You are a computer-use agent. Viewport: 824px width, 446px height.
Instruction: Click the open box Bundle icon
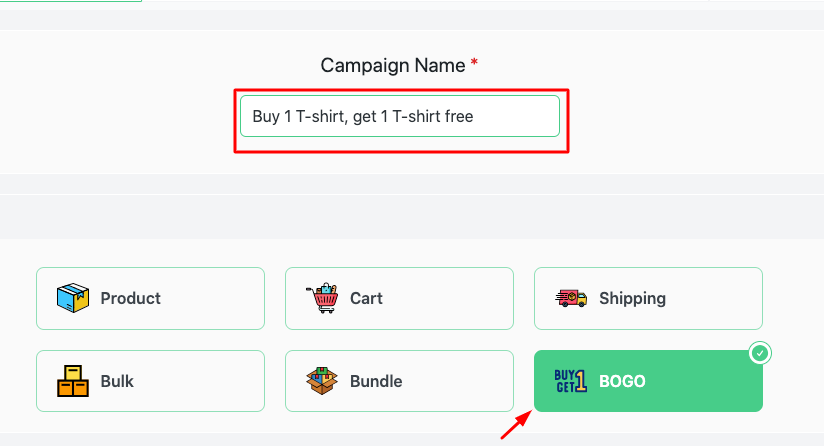pyautogui.click(x=322, y=381)
